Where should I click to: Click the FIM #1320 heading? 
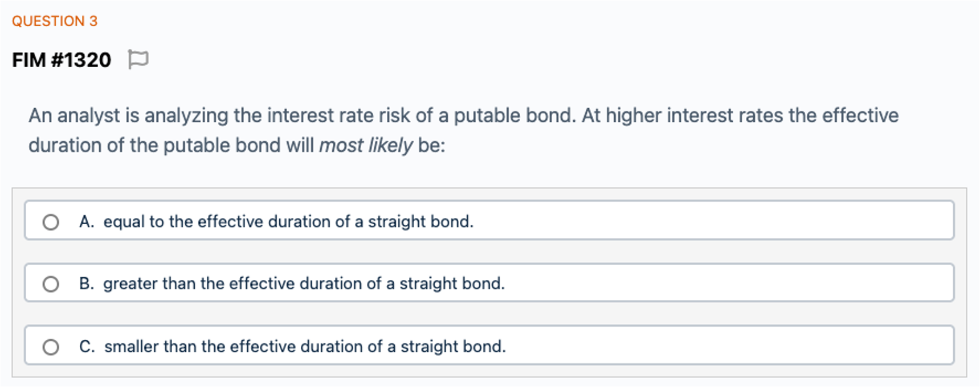coord(62,60)
